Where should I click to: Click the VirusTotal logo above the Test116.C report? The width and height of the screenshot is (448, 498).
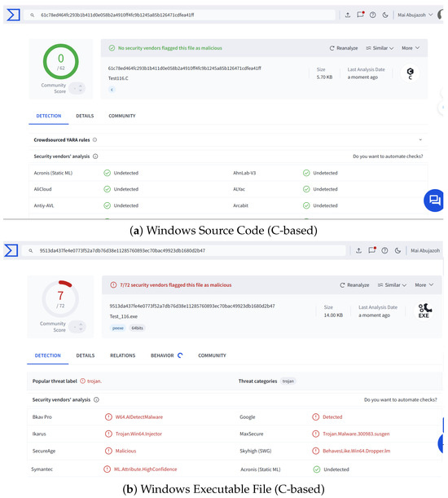pyautogui.click(x=13, y=15)
